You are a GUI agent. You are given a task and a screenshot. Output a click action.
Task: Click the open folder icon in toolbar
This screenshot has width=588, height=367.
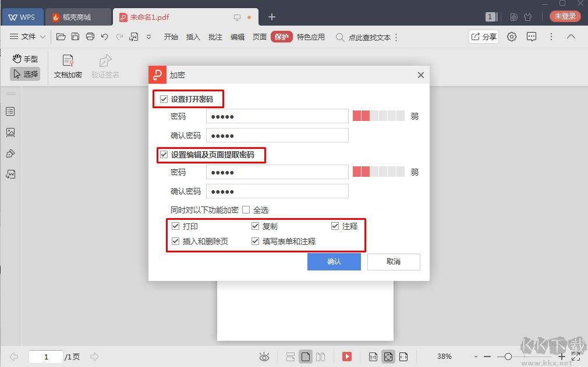(x=61, y=37)
